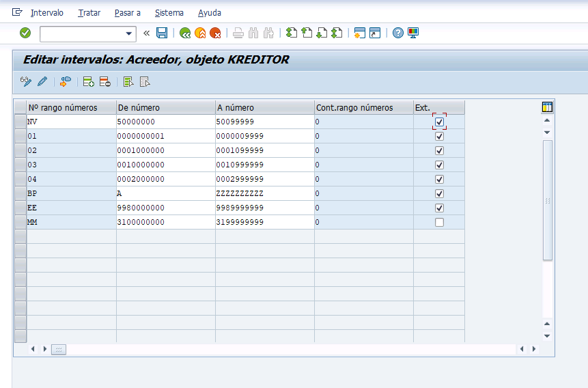Check Ext. checkbox for range MM
Screen dimensions: 588x388
coord(439,222)
